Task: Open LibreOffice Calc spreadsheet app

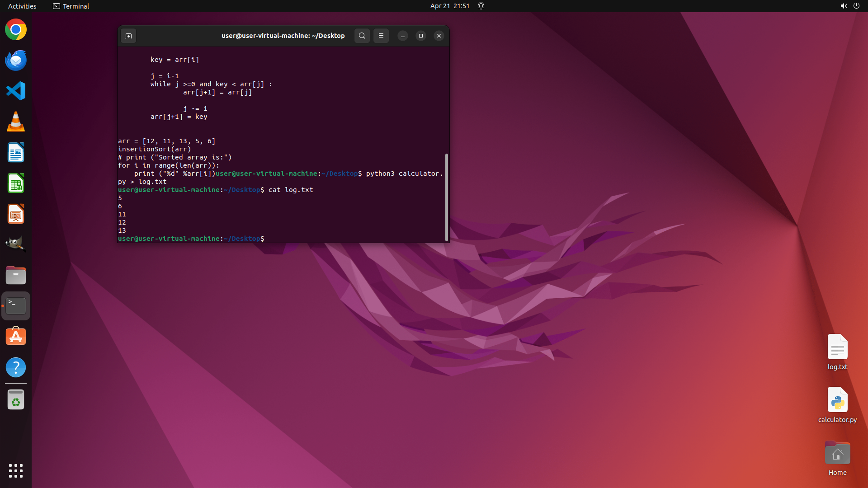Action: [16, 183]
